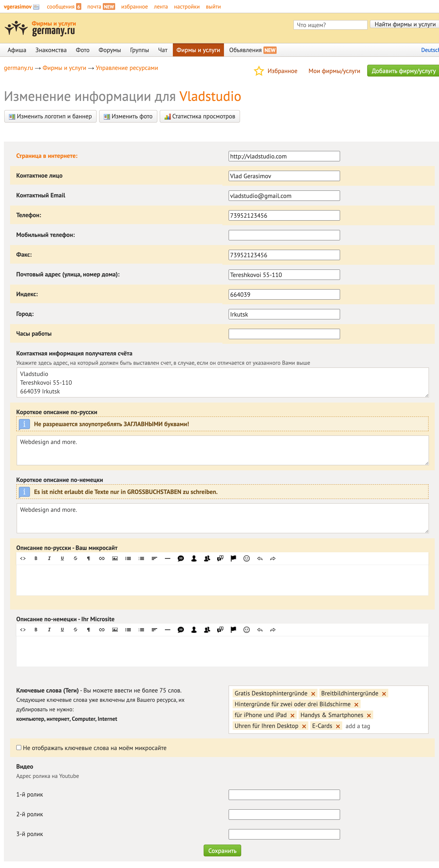
Task: Enable 'Не отображать ключевые слова' checkbox
Action: pos(19,747)
